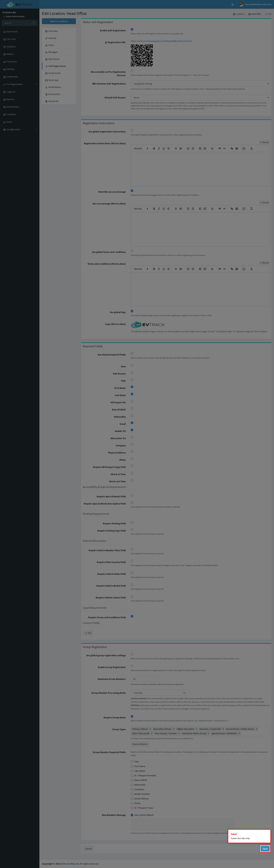
Task: Expand the Pre-Registration sidebar menu
Action: [x=20, y=84]
